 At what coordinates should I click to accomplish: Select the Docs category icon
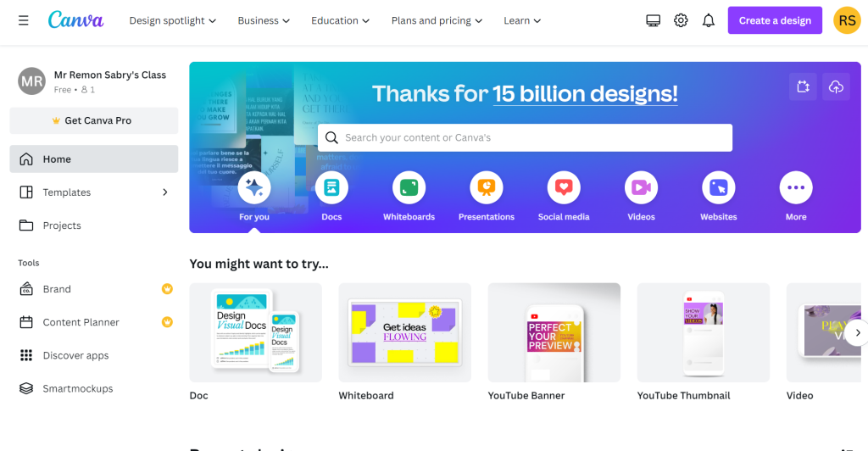pos(331,187)
